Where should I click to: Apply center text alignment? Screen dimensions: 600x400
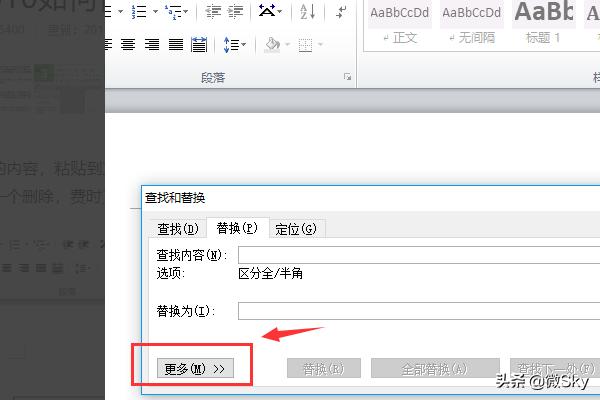pos(128,45)
